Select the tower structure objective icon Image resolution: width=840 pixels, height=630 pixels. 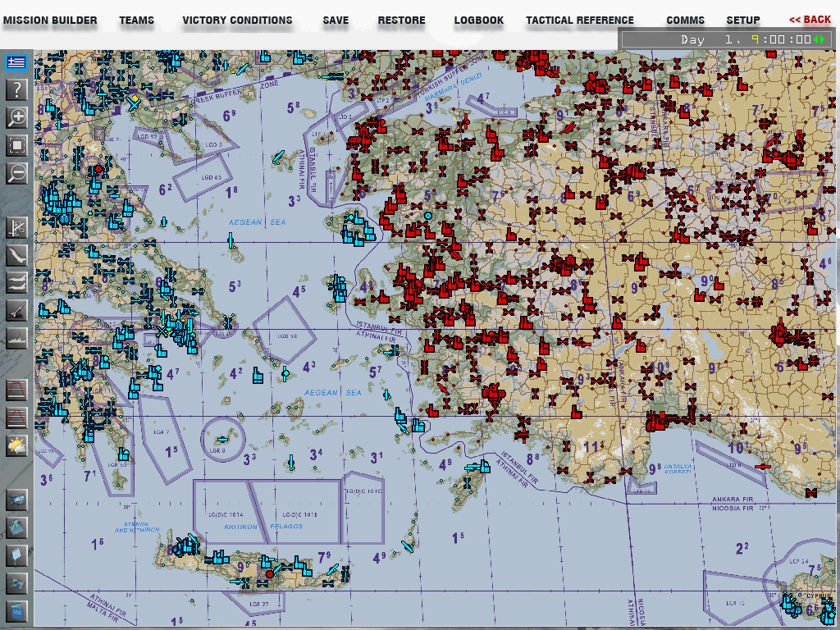[16, 527]
